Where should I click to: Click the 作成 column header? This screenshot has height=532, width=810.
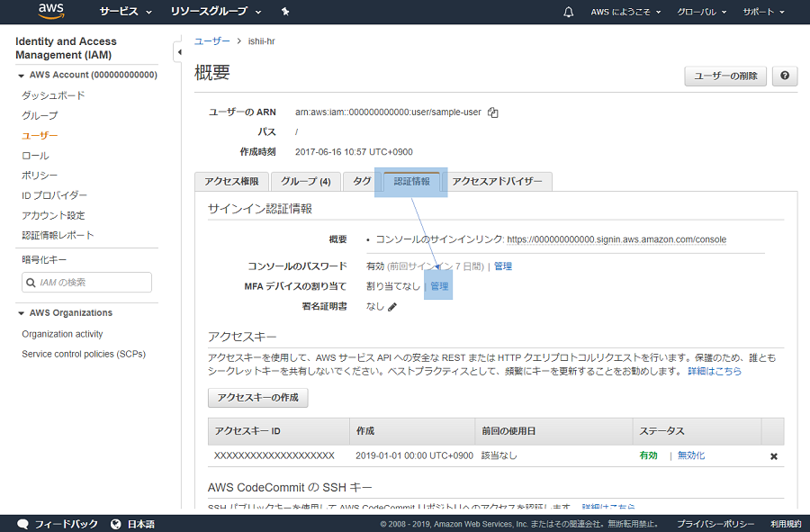[x=412, y=431]
